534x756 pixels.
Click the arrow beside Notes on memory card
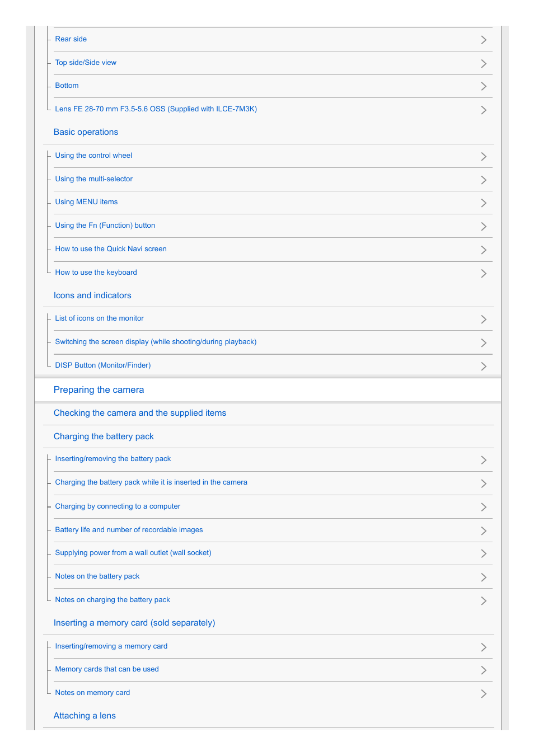484,693
